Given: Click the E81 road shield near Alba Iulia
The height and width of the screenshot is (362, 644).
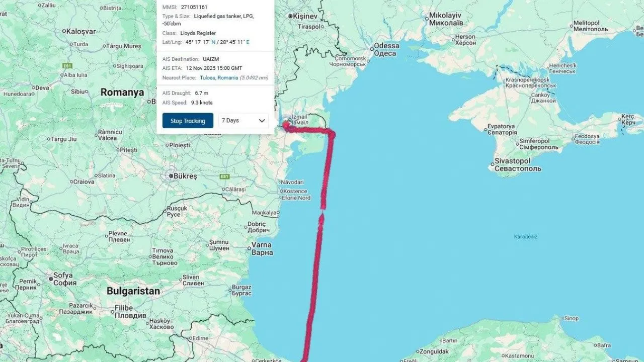Looking at the screenshot, I should click(x=67, y=66).
